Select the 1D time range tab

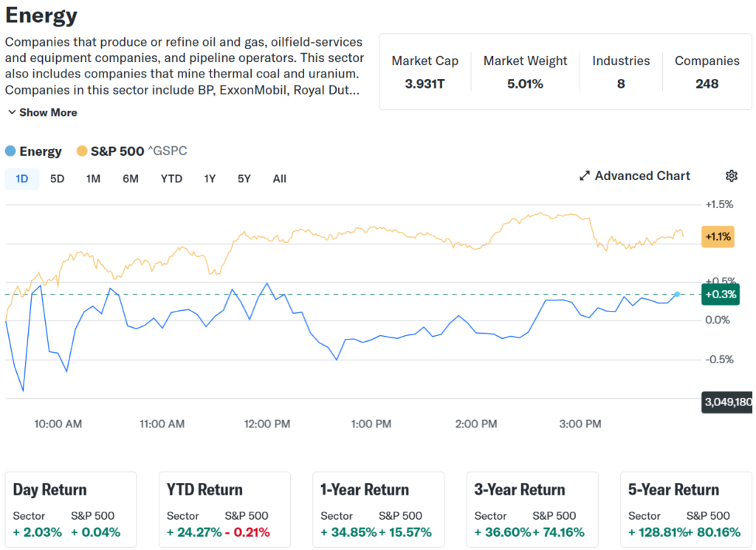coord(22,179)
